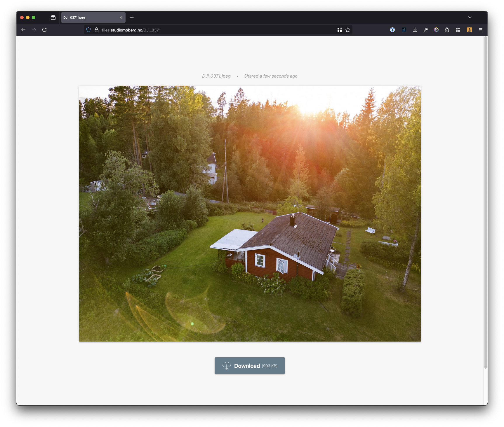Reload the current page
The width and height of the screenshot is (504, 427).
(x=44, y=30)
